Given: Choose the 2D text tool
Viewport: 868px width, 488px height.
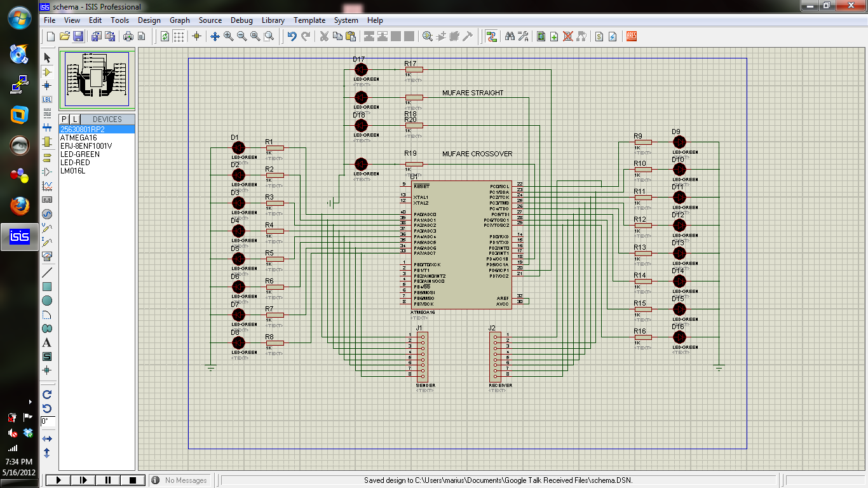Looking at the screenshot, I should tap(47, 342).
